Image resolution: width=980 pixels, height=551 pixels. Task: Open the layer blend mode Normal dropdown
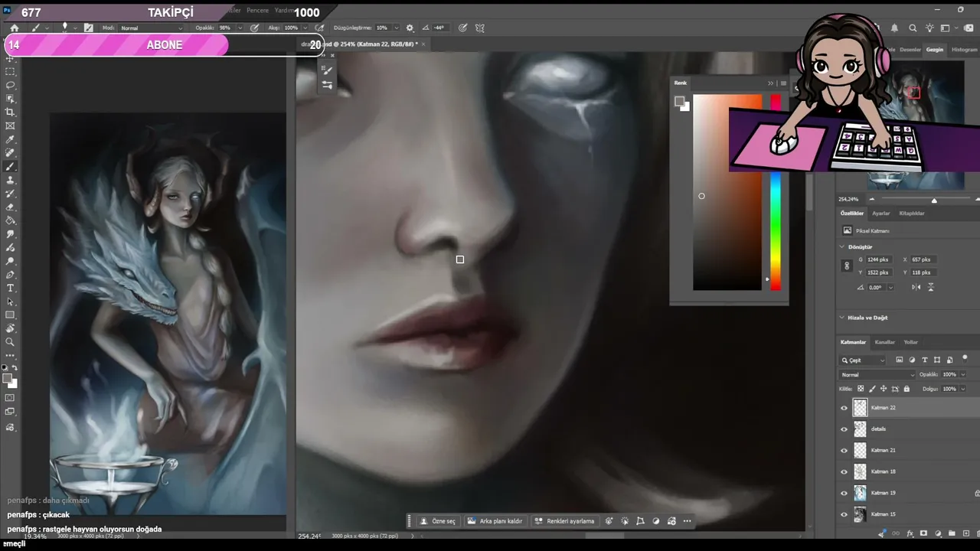(877, 375)
